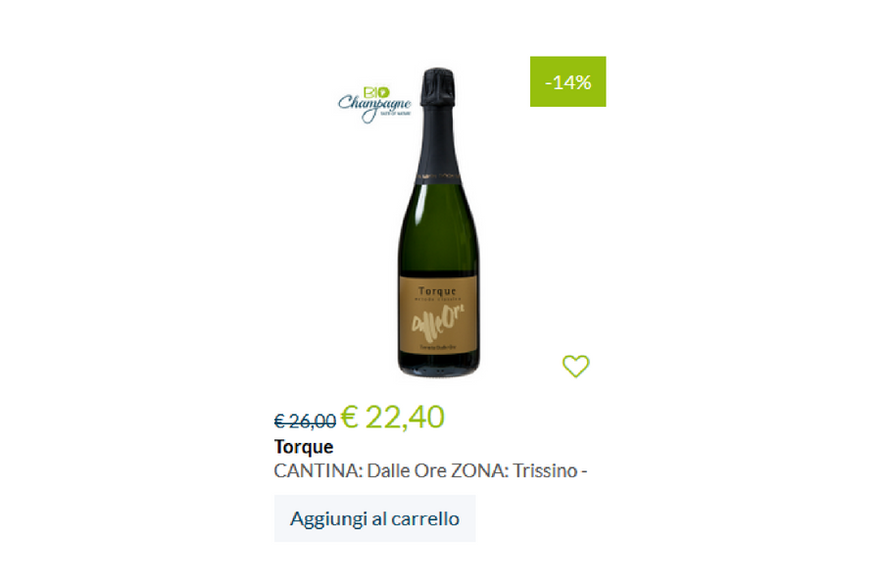Click the crossed-out € 26,00 price
Screen dimensions: 882x588
pyautogui.click(x=305, y=420)
